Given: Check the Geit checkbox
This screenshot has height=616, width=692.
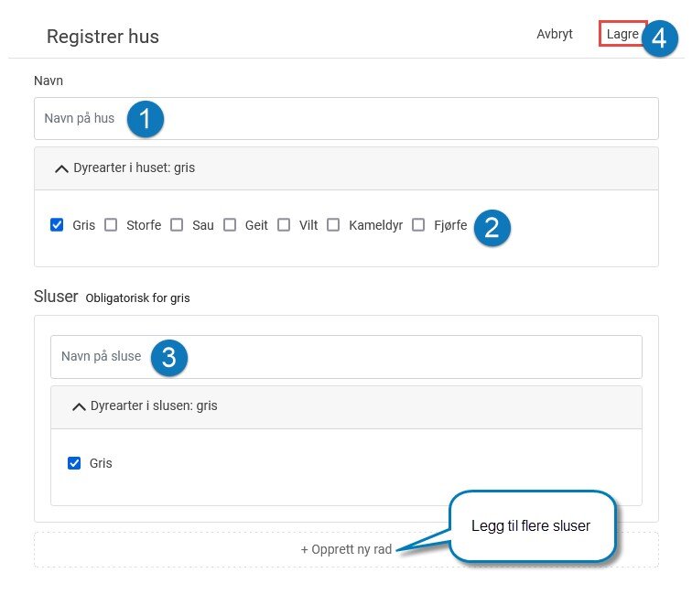Looking at the screenshot, I should click(x=230, y=224).
